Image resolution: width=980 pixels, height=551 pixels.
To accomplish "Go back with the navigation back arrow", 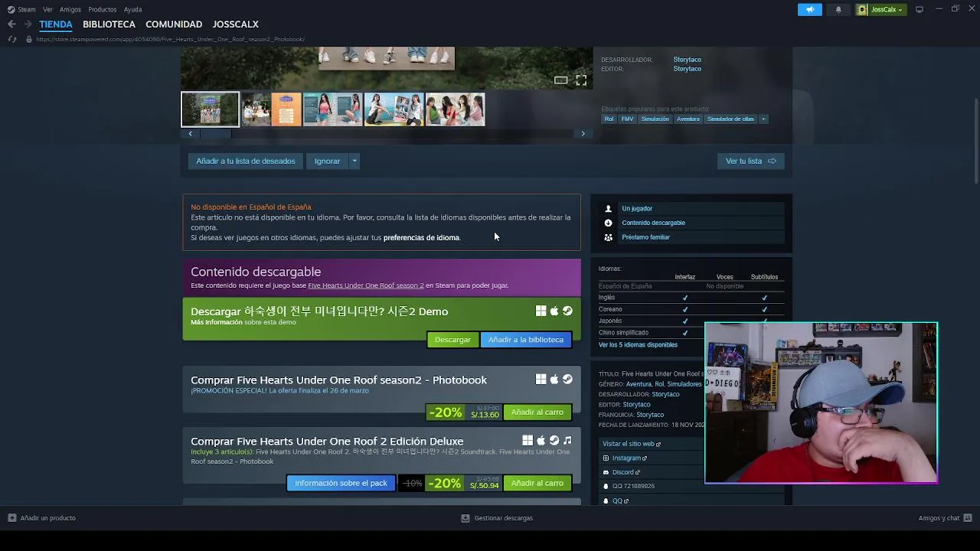I will coord(11,24).
